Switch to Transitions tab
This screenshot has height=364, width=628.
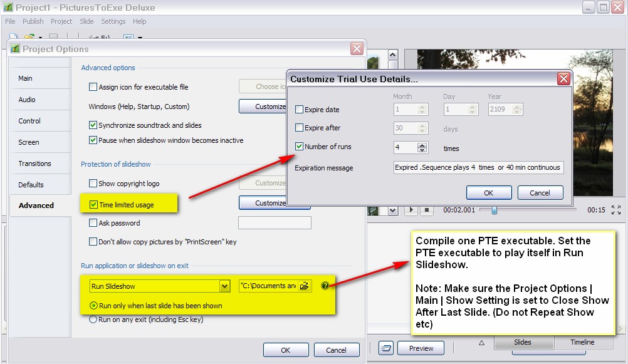click(40, 164)
